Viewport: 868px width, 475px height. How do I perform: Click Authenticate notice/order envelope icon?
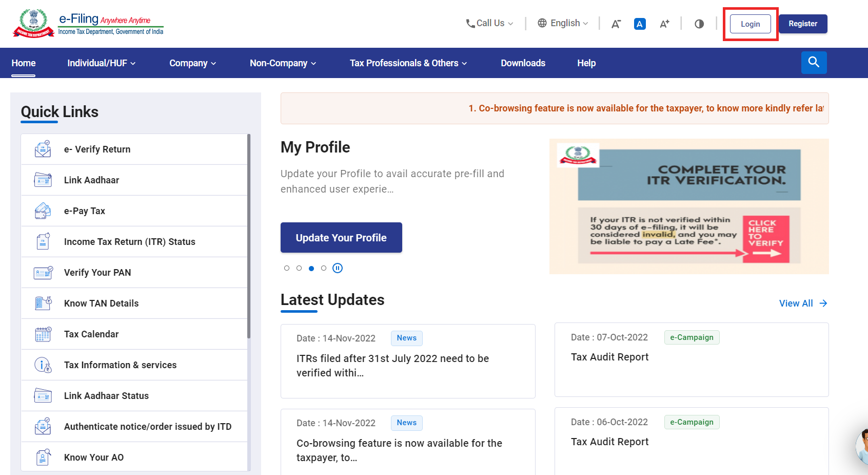pos(43,426)
